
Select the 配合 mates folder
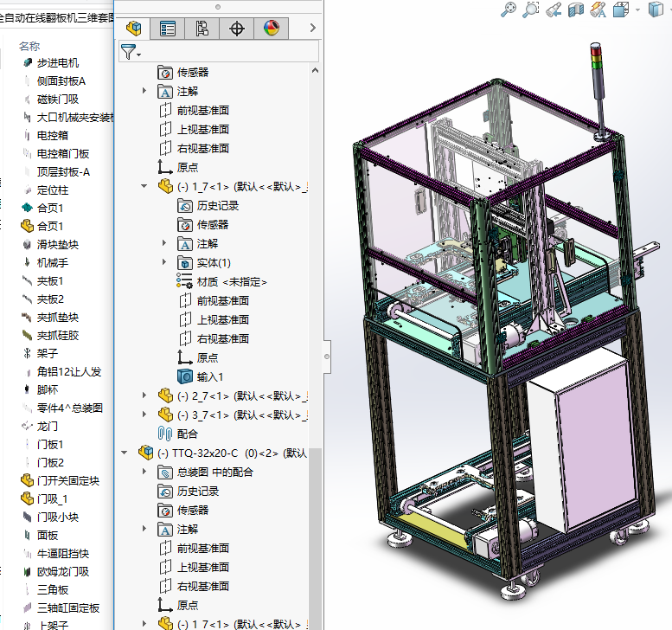point(178,434)
